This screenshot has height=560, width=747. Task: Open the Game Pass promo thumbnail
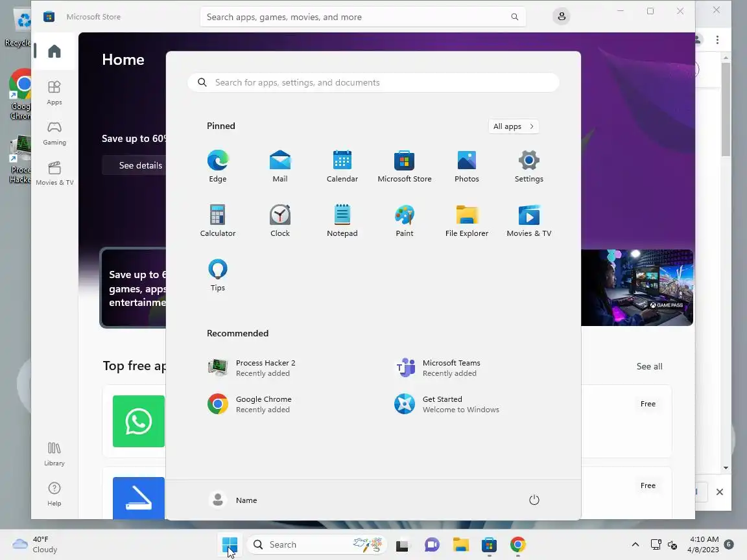pyautogui.click(x=637, y=288)
